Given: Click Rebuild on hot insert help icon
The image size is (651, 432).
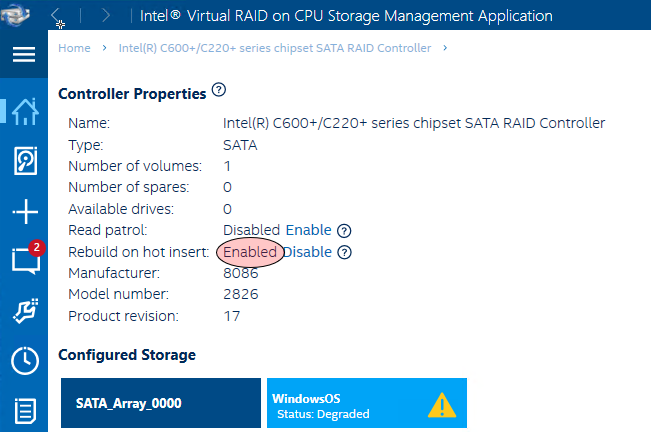Looking at the screenshot, I should (344, 252).
